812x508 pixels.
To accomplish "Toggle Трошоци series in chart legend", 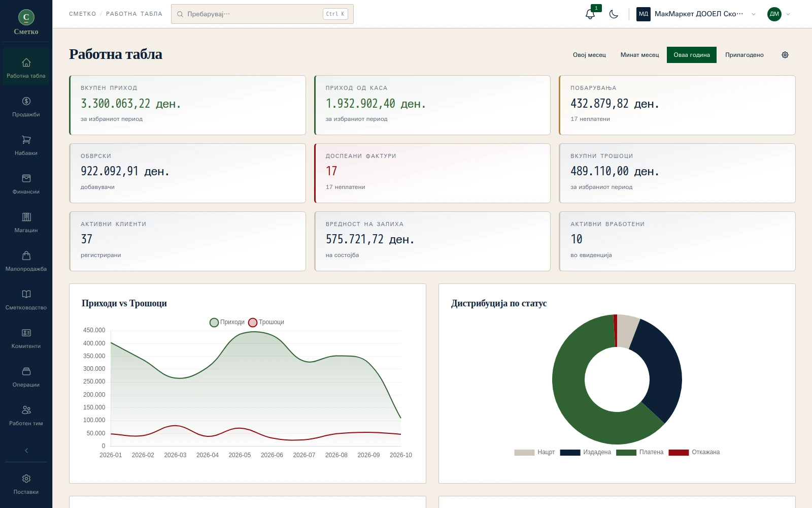I will 266,322.
